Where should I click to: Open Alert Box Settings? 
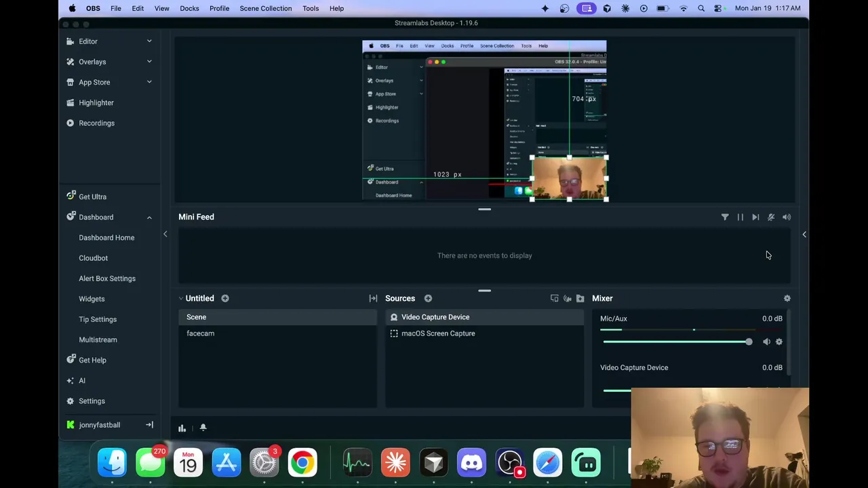click(x=107, y=279)
